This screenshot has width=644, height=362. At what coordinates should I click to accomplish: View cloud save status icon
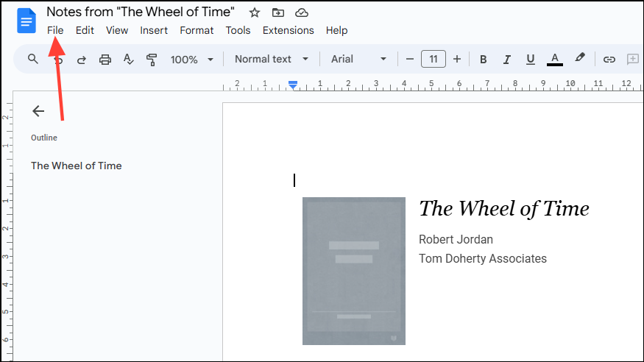pyautogui.click(x=302, y=13)
